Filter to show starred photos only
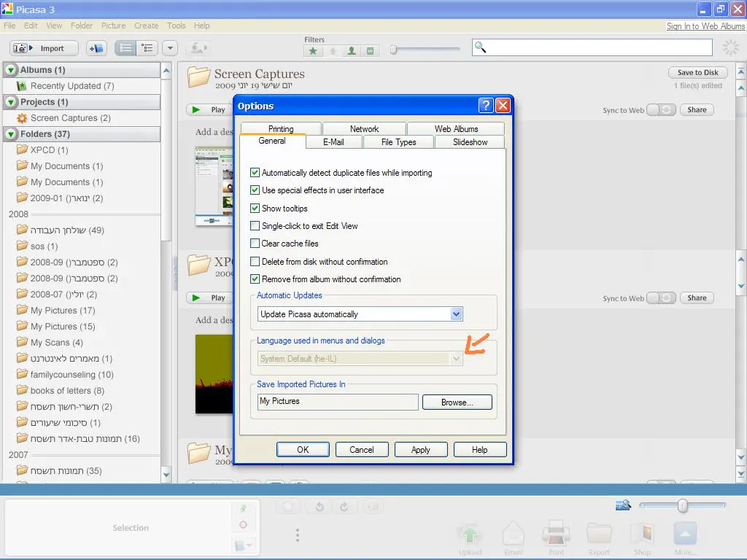Image resolution: width=747 pixels, height=560 pixels. click(x=313, y=51)
